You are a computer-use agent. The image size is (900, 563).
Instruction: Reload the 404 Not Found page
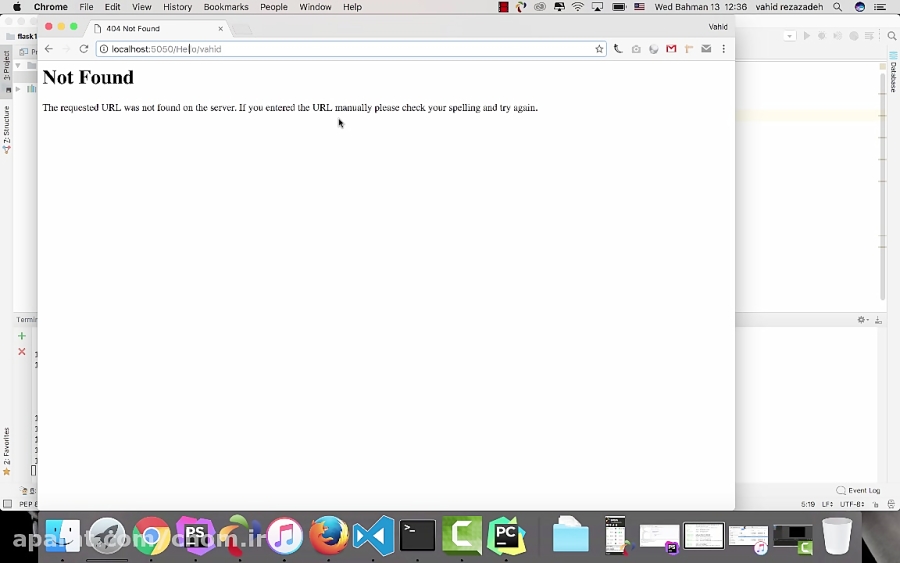(84, 49)
